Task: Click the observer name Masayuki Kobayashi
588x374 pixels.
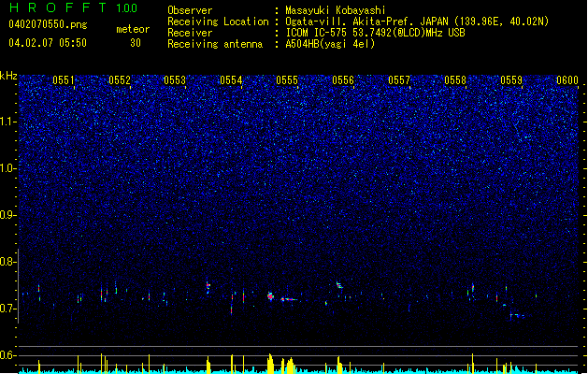Action: [336, 10]
